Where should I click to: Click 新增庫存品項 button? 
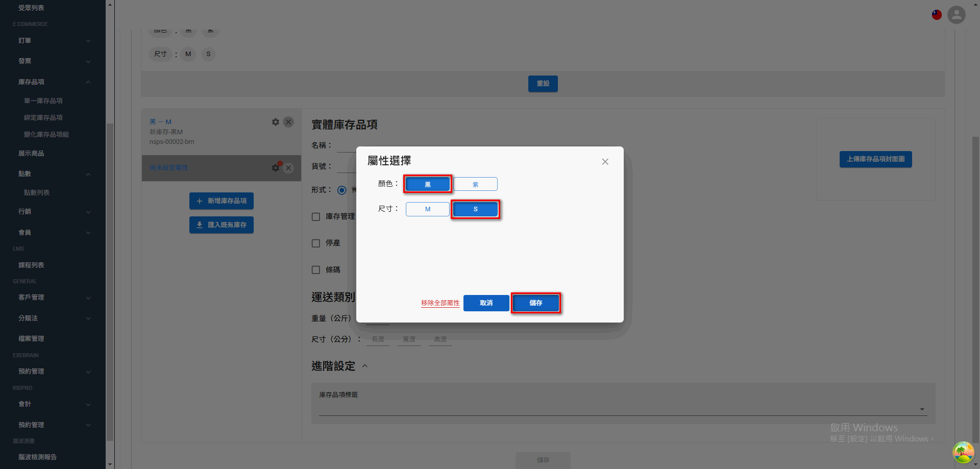[x=222, y=201]
